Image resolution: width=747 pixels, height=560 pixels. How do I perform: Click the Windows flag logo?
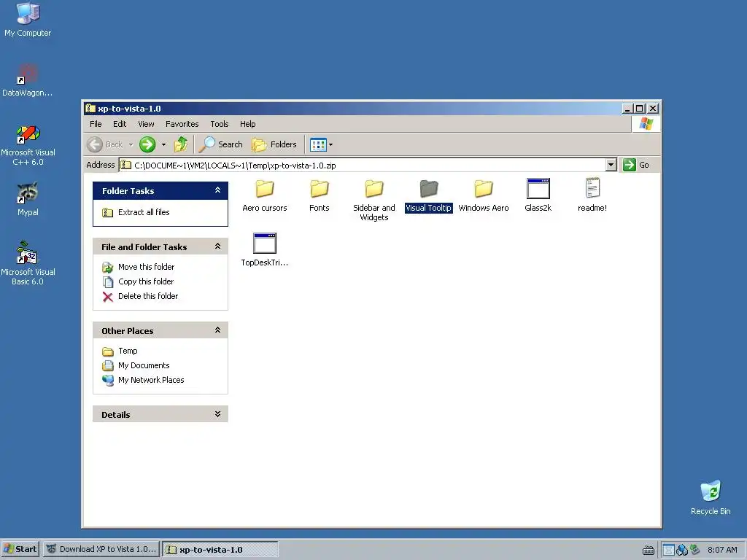pos(646,124)
